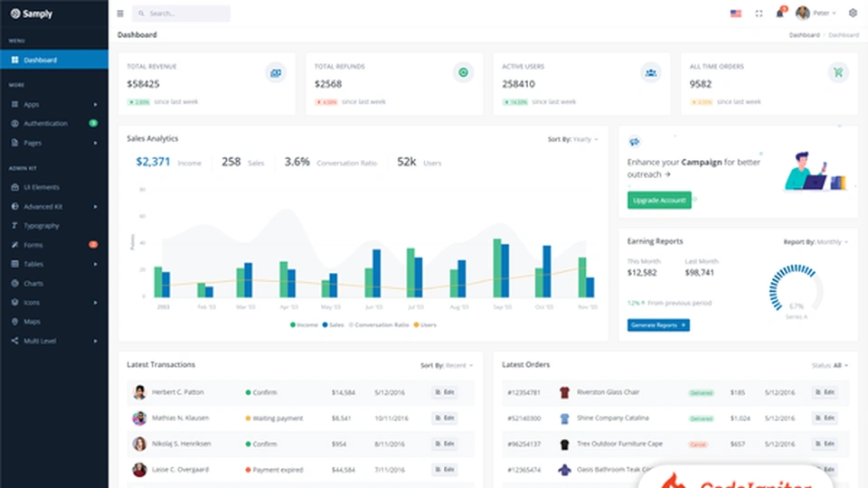868x488 pixels.
Task: Click the Generate Reports button
Action: (658, 324)
